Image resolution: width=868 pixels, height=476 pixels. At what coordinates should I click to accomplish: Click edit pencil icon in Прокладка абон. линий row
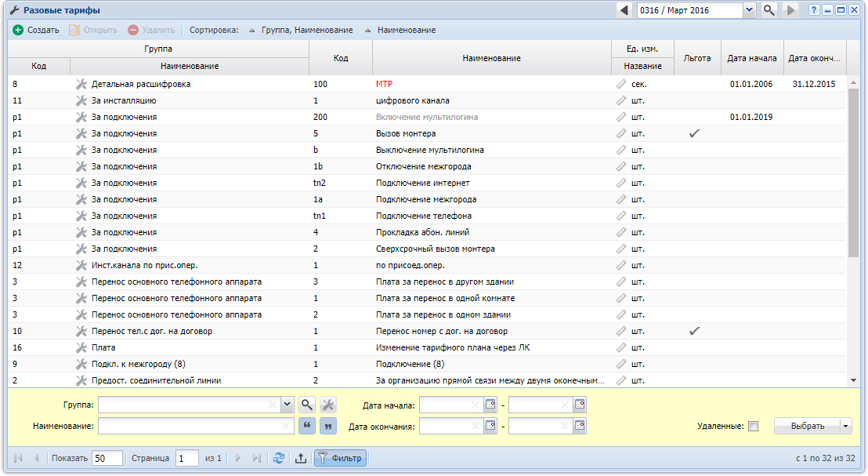(621, 232)
